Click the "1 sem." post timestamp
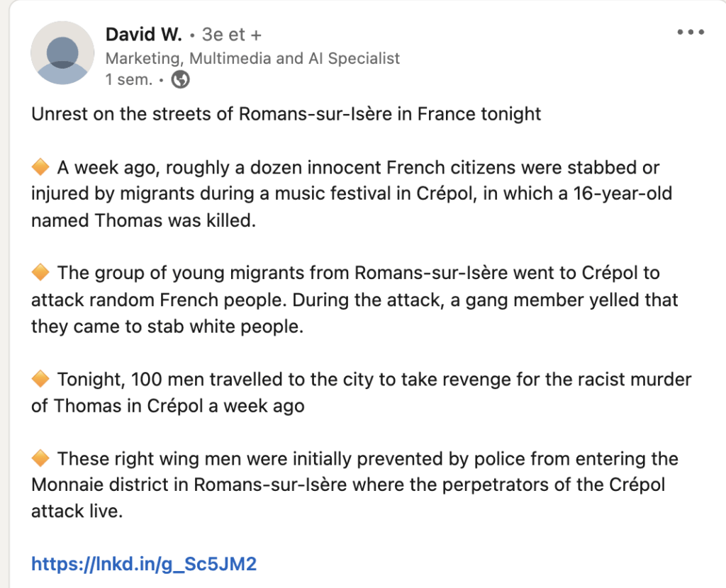726x588 pixels. click(x=129, y=80)
